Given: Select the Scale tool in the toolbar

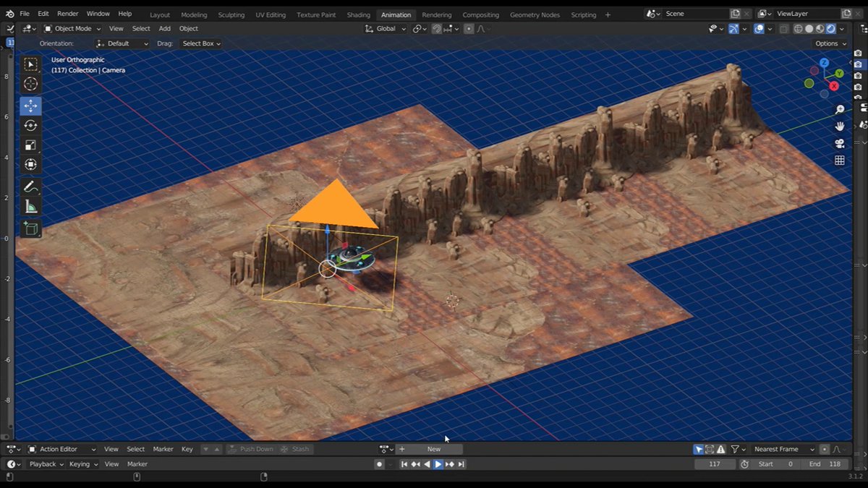Looking at the screenshot, I should pos(31,145).
